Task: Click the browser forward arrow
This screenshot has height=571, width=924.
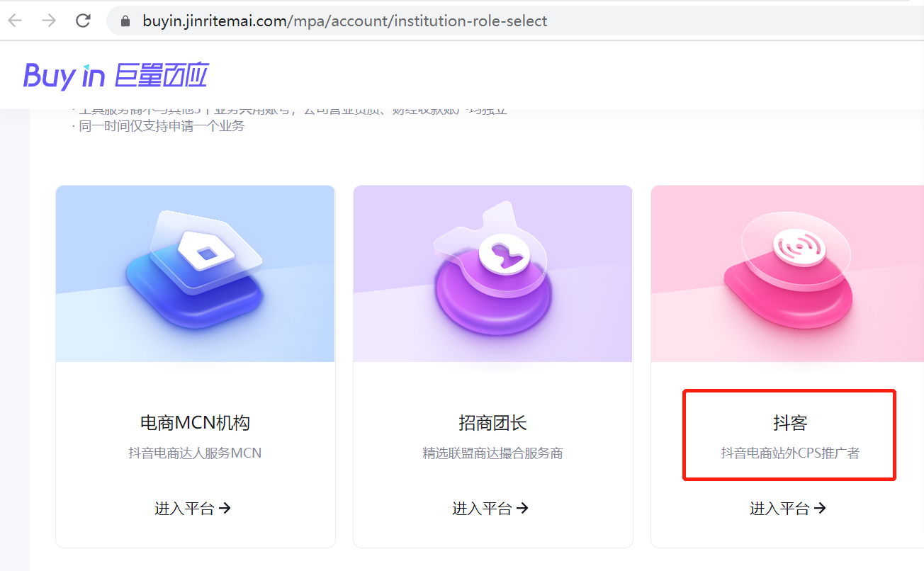Action: pyautogui.click(x=49, y=21)
